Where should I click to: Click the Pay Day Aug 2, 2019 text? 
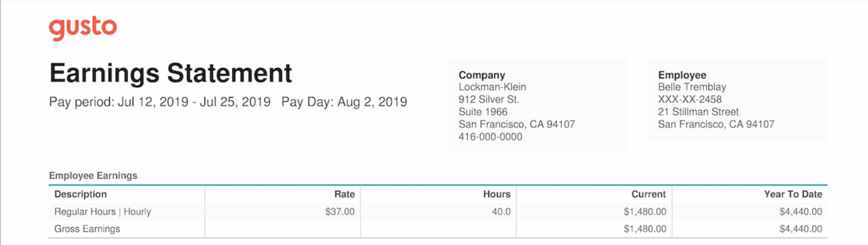344,102
